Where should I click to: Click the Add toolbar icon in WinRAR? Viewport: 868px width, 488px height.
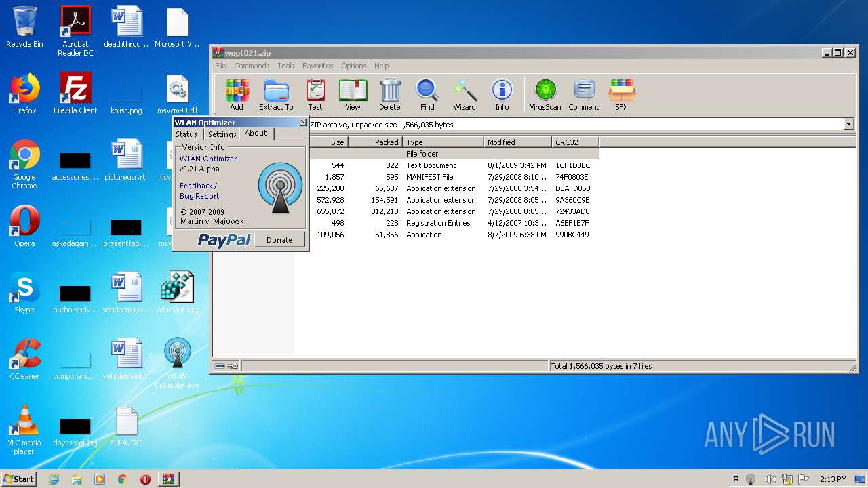[x=237, y=94]
